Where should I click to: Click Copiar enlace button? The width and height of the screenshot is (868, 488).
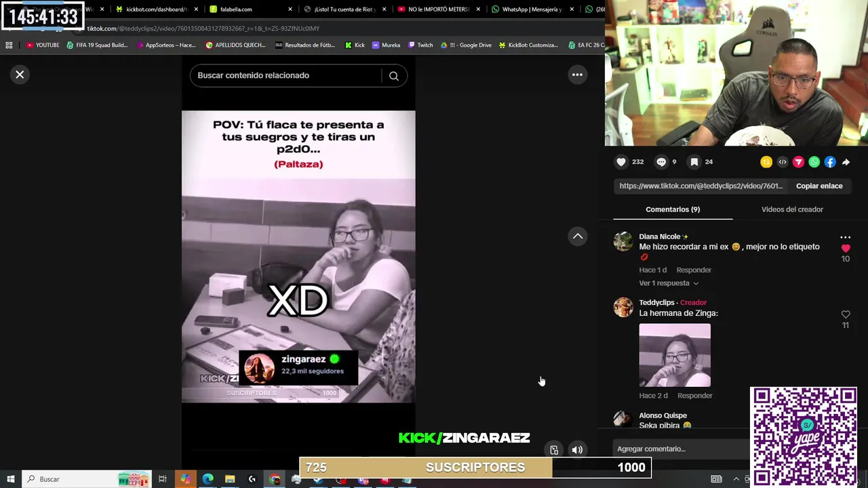click(x=819, y=186)
